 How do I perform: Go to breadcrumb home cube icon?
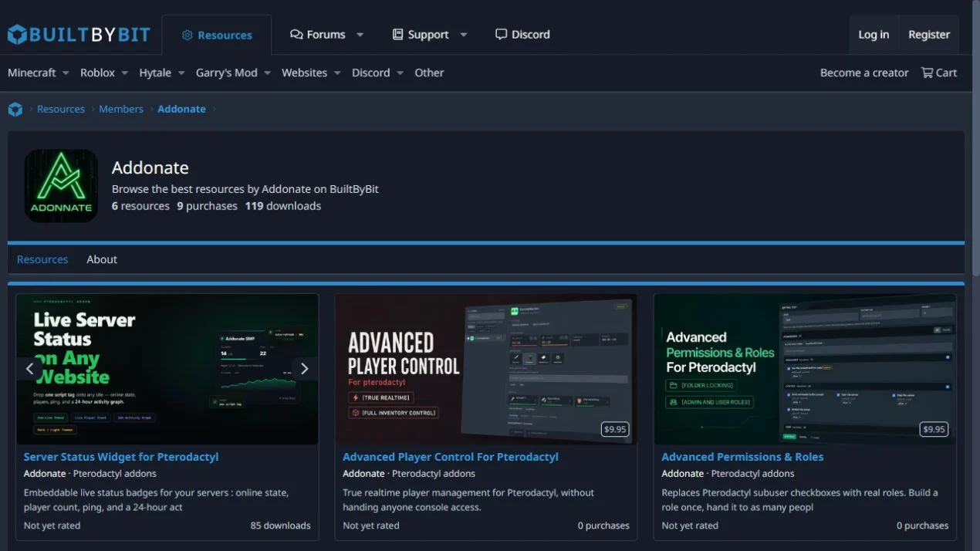coord(15,110)
